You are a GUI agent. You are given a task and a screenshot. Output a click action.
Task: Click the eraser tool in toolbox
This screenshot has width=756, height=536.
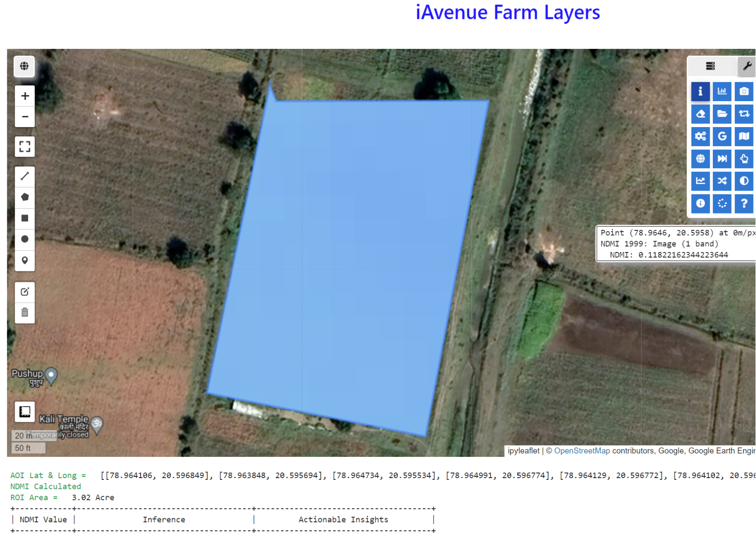click(x=700, y=114)
